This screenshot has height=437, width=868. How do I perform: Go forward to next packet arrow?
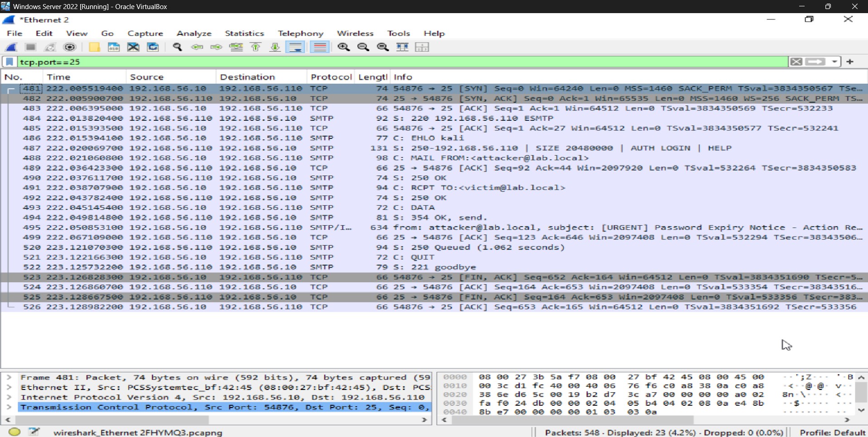click(x=216, y=47)
